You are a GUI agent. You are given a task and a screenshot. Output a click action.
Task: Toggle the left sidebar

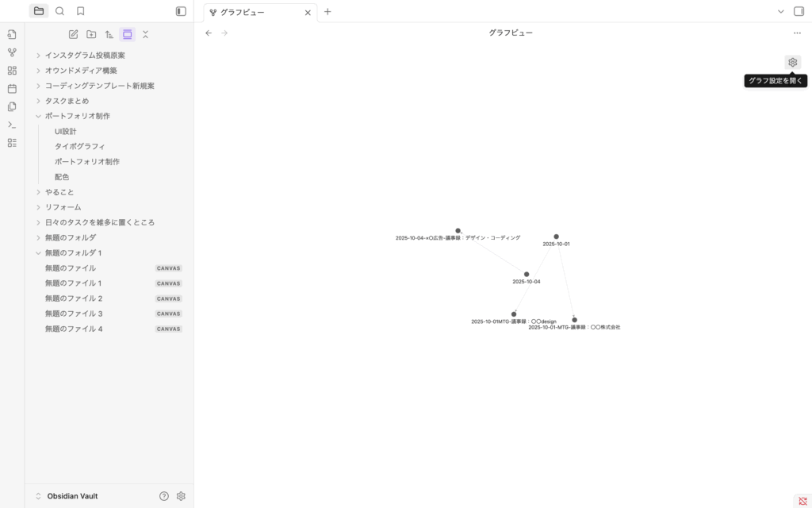[181, 11]
